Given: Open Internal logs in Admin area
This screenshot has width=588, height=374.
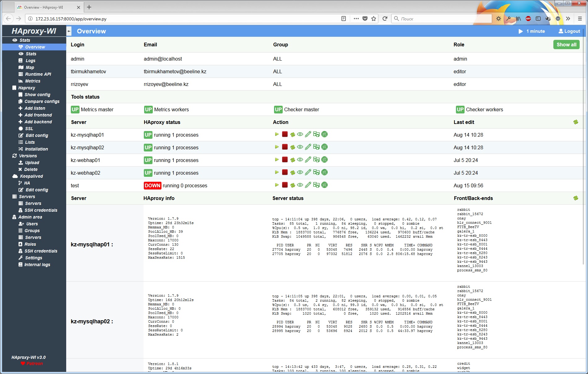Looking at the screenshot, I should (34, 265).
